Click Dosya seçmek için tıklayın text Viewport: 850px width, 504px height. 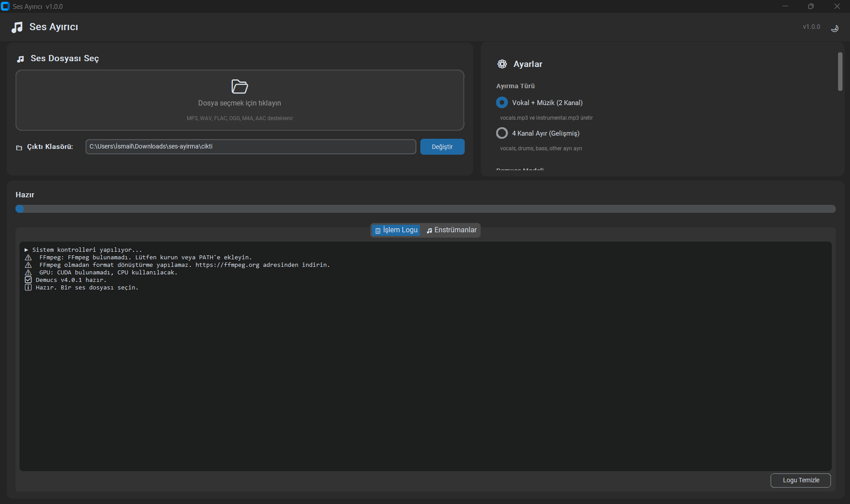pos(239,103)
